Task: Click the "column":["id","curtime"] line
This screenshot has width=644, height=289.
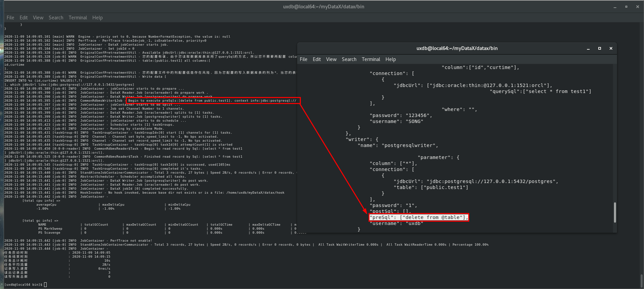Action: (x=481, y=67)
